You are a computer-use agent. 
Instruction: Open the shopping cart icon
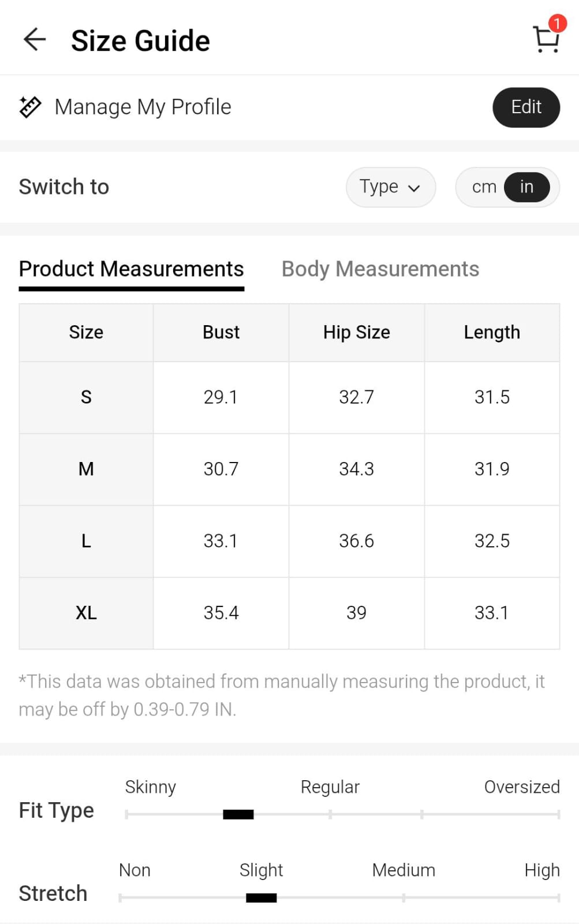(545, 40)
